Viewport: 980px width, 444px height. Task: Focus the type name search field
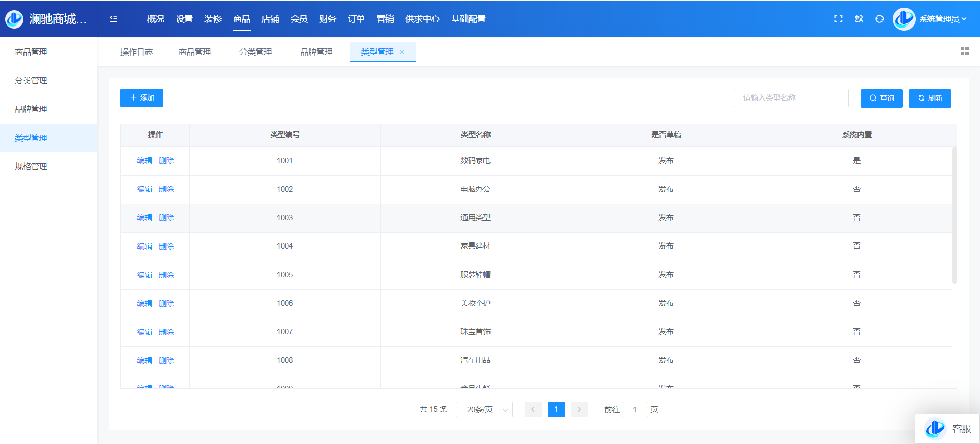click(x=791, y=98)
